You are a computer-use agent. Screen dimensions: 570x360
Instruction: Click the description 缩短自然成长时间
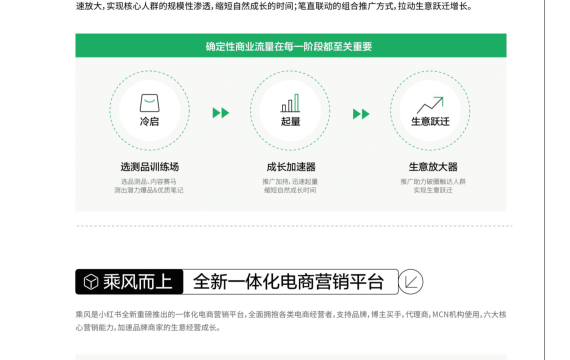pos(290,190)
